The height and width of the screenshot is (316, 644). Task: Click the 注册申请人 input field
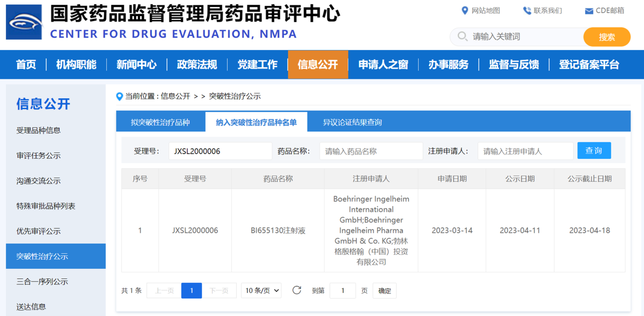(x=525, y=151)
